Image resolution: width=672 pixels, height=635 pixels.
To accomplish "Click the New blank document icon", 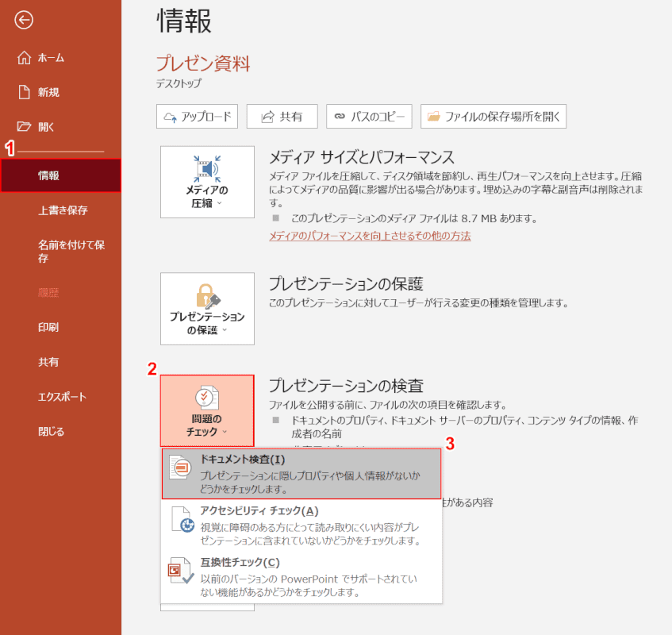I will pyautogui.click(x=24, y=92).
